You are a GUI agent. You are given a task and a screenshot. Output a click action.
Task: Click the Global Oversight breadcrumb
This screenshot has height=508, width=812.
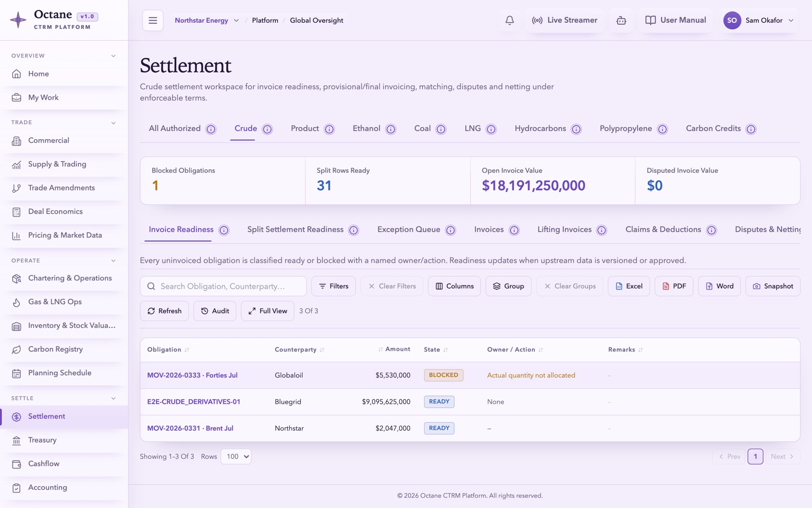point(317,20)
